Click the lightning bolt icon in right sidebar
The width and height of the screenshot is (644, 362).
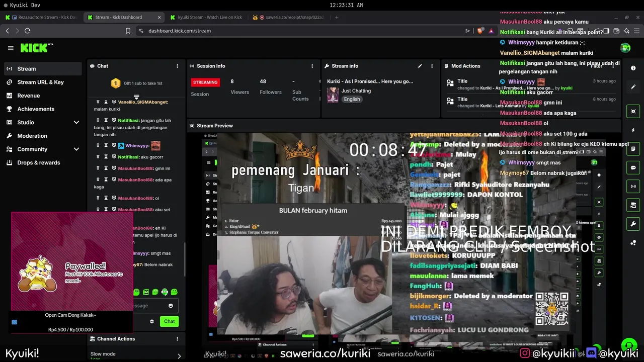point(633,130)
